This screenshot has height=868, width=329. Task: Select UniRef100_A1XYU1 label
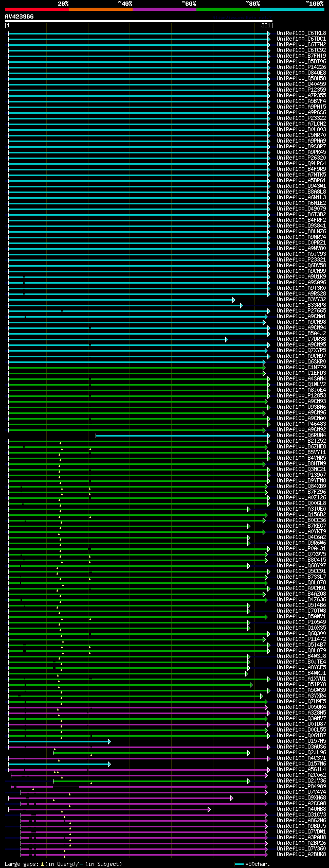coord(301,679)
